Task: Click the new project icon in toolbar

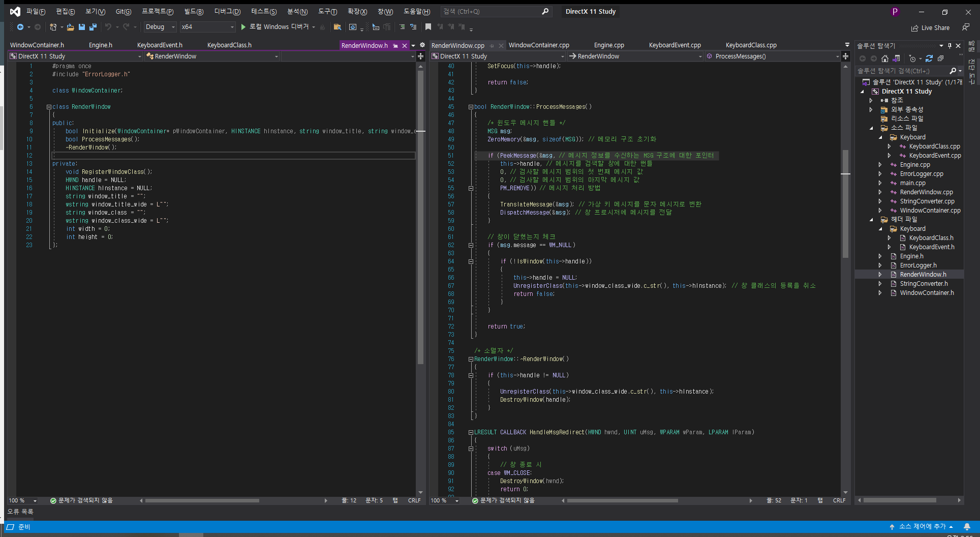Action: click(53, 27)
